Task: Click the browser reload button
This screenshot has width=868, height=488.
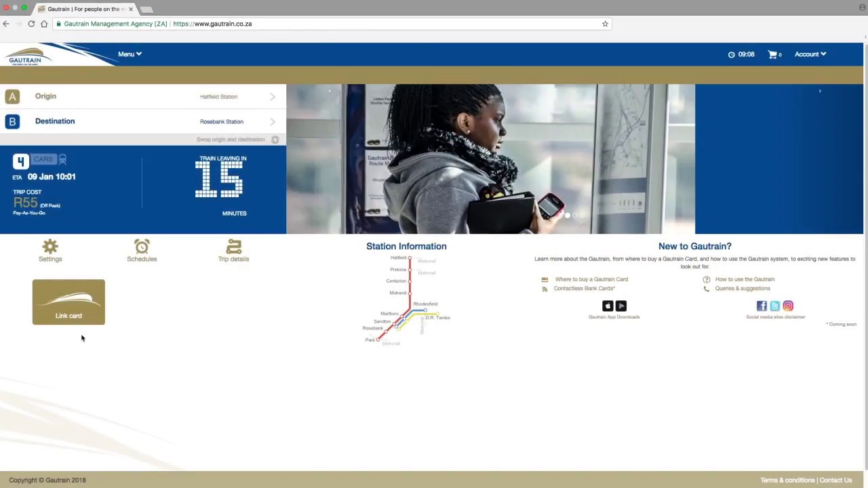Action: [x=31, y=24]
